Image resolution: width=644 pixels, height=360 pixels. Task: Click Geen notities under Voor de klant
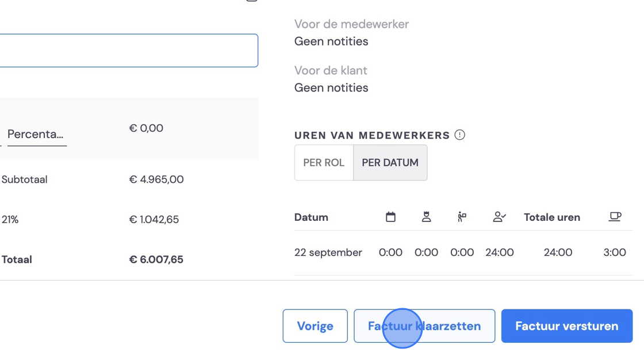(331, 87)
